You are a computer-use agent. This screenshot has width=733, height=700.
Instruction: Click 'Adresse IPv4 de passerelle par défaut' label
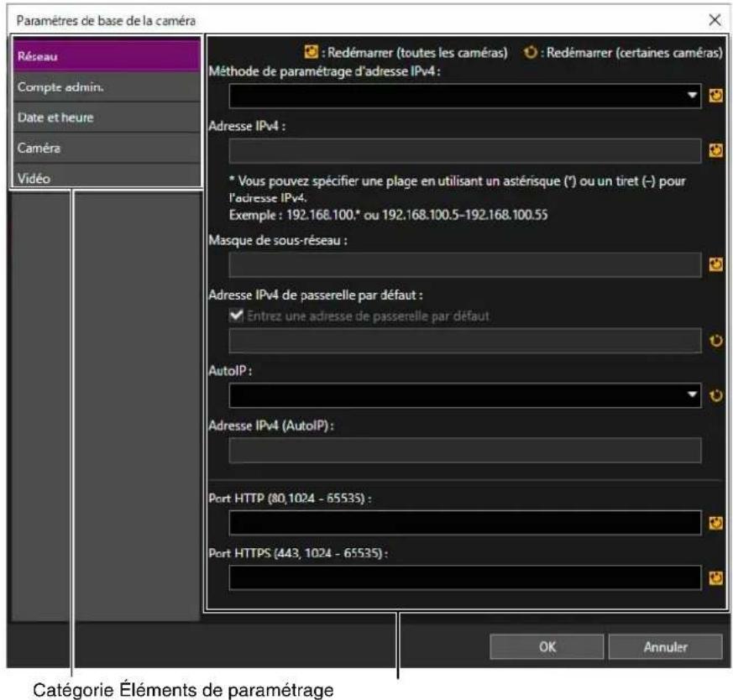pos(316,295)
